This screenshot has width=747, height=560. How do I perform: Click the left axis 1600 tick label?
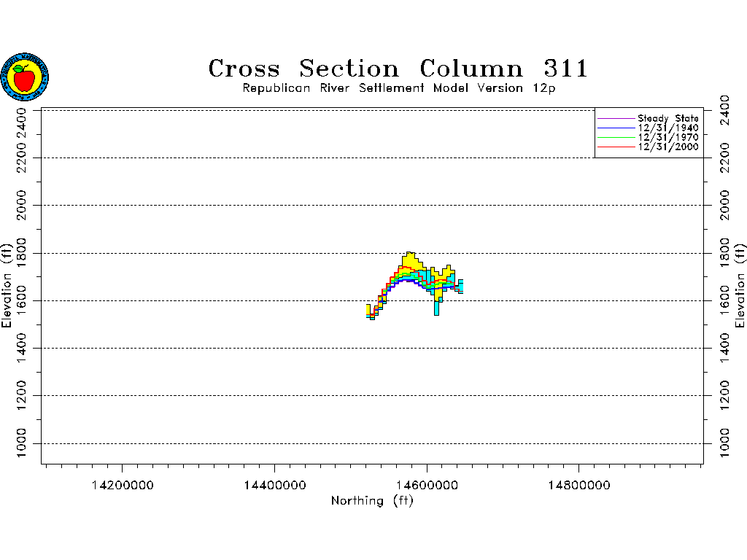[21, 300]
